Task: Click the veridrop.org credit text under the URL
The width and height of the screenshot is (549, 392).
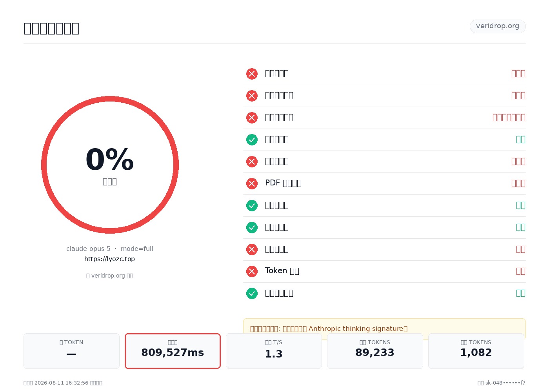Action: point(110,276)
